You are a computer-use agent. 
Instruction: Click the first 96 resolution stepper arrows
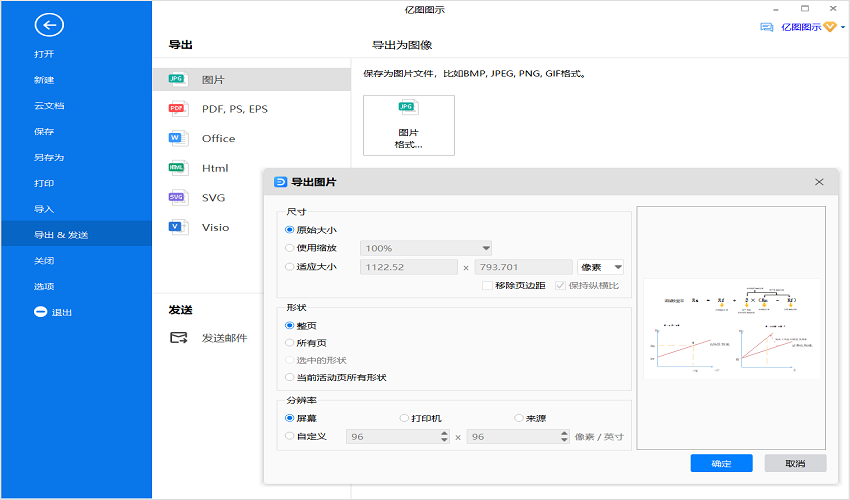click(x=445, y=437)
